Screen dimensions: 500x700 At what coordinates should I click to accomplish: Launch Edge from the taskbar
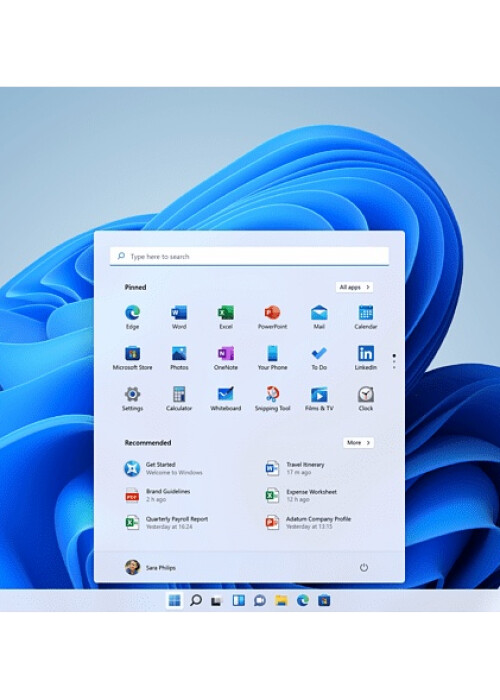click(303, 600)
